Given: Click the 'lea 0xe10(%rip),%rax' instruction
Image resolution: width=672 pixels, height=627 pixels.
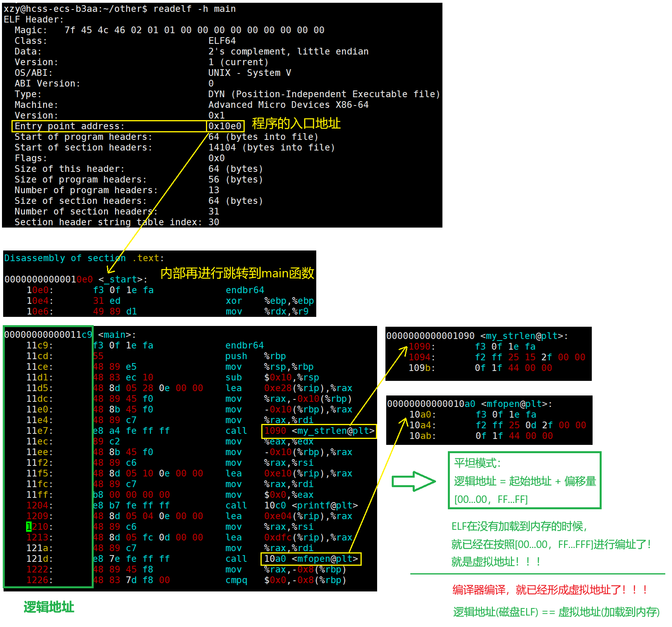Looking at the screenshot, I should (289, 473).
